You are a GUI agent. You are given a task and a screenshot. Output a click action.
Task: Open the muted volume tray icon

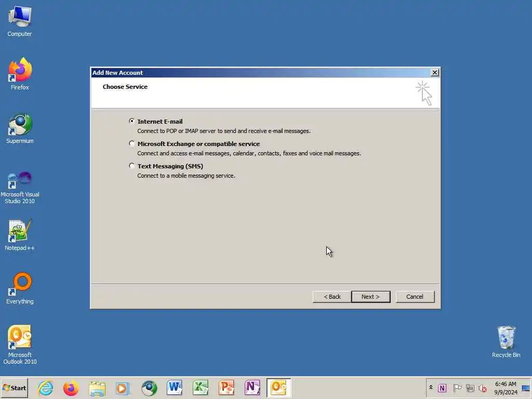(x=483, y=388)
